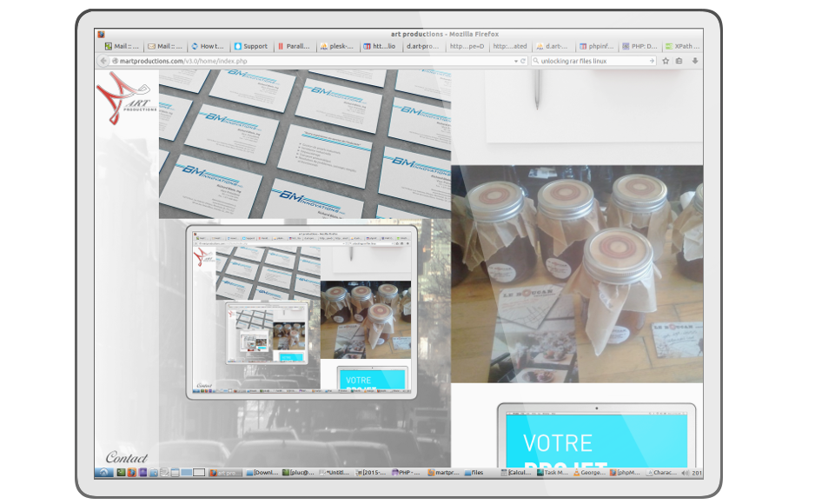Click the reload icon in the URL bar
This screenshot has width=815, height=504.
pyautogui.click(x=524, y=61)
